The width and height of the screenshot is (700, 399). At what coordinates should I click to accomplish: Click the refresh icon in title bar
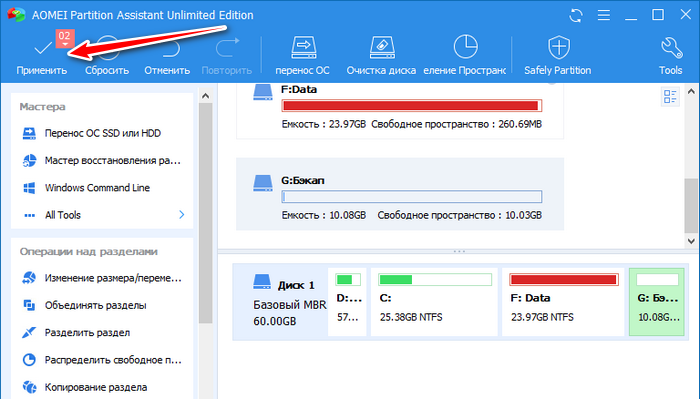(576, 15)
